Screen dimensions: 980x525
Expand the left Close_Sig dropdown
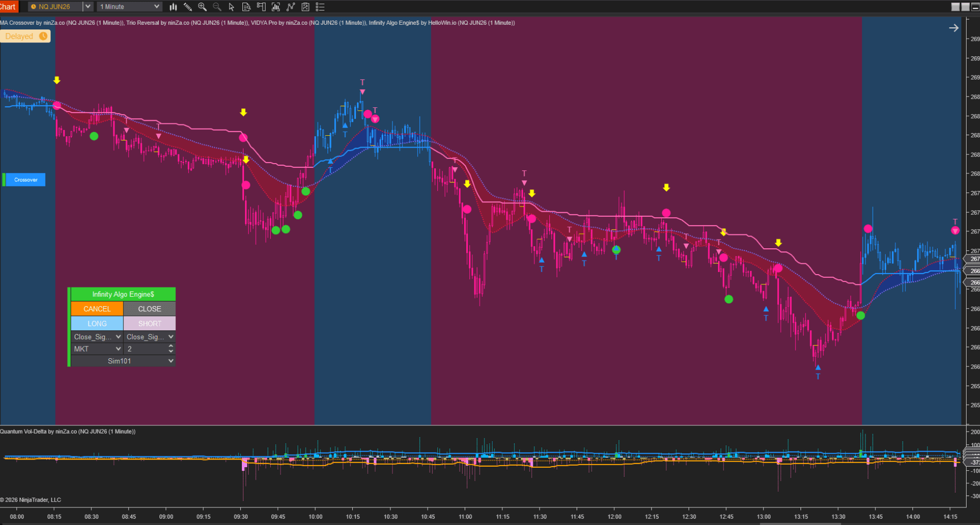pyautogui.click(x=97, y=337)
